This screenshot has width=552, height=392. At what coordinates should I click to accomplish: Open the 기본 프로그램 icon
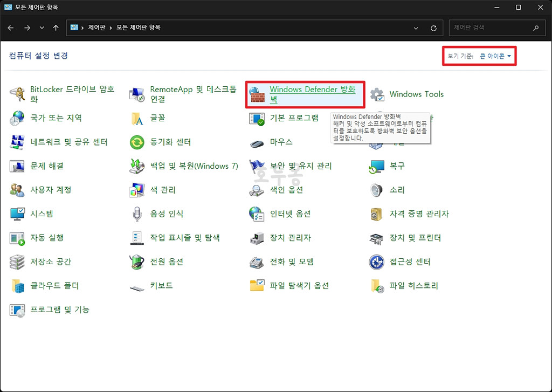click(257, 118)
